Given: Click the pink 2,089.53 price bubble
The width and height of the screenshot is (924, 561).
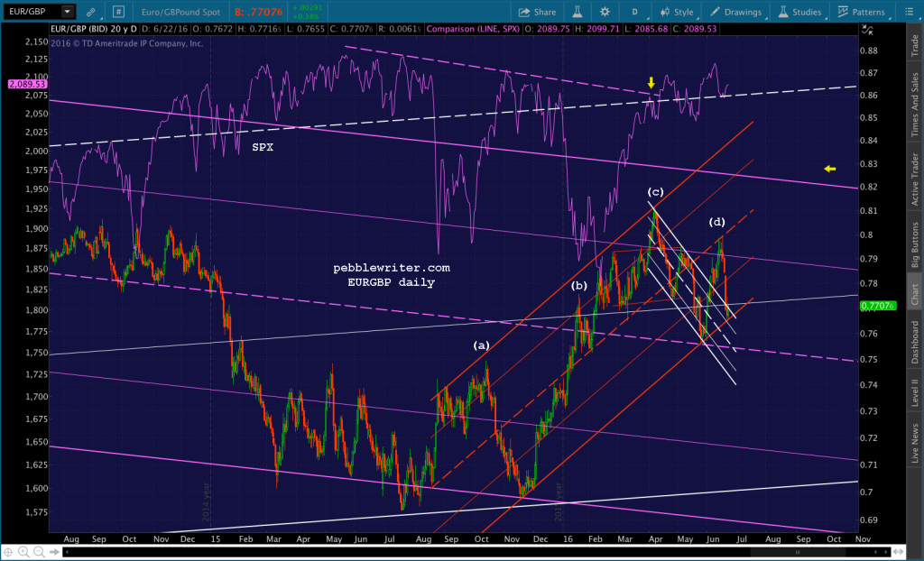Looking at the screenshot, I should [27, 84].
